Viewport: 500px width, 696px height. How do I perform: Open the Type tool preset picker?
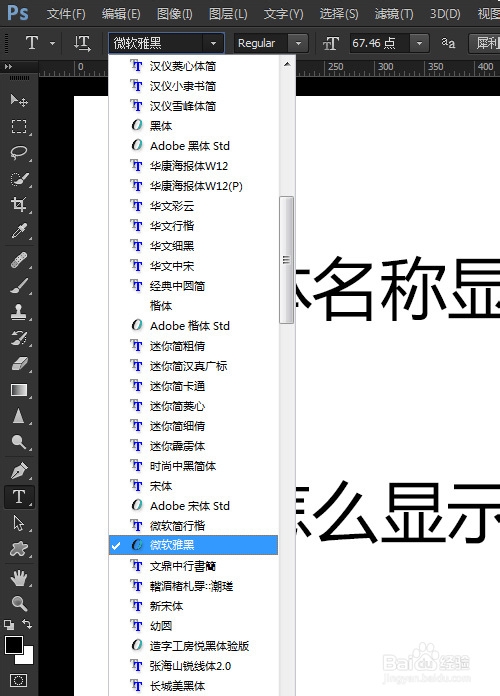coord(52,44)
